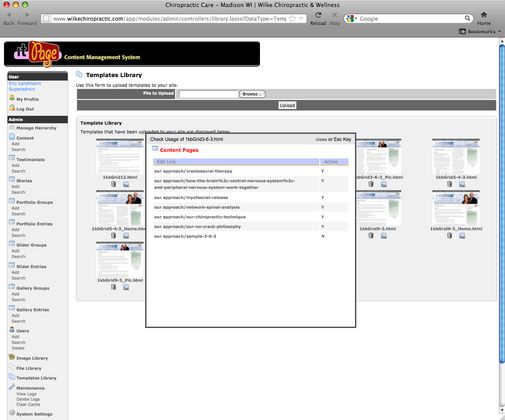Click the Browse file button
This screenshot has height=420, width=505.
click(252, 94)
